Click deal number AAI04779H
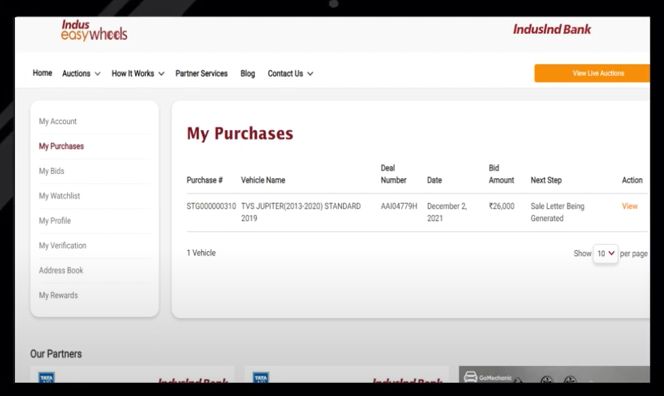 pos(399,206)
